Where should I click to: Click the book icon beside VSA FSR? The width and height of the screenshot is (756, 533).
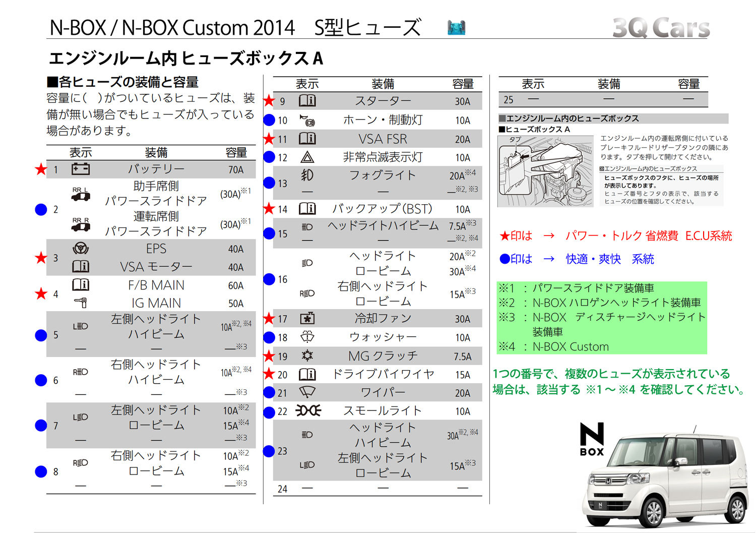click(307, 138)
